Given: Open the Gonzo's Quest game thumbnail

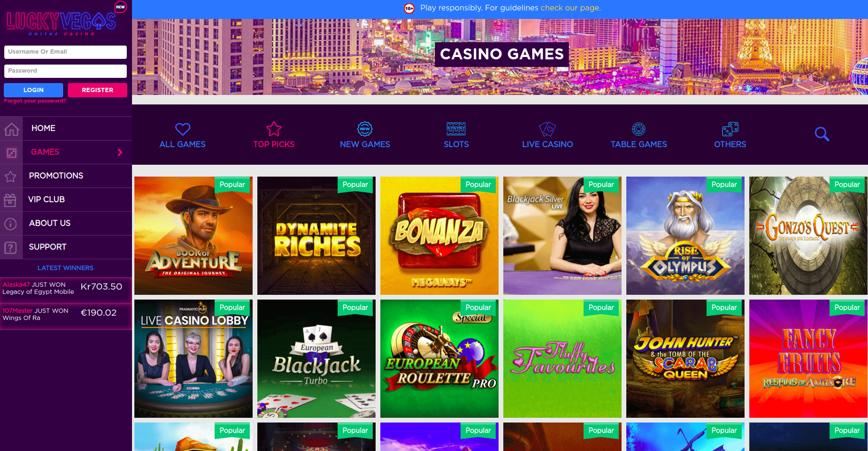Looking at the screenshot, I should point(808,235).
